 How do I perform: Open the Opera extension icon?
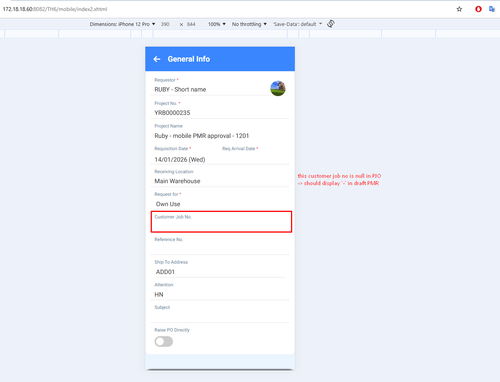478,9
